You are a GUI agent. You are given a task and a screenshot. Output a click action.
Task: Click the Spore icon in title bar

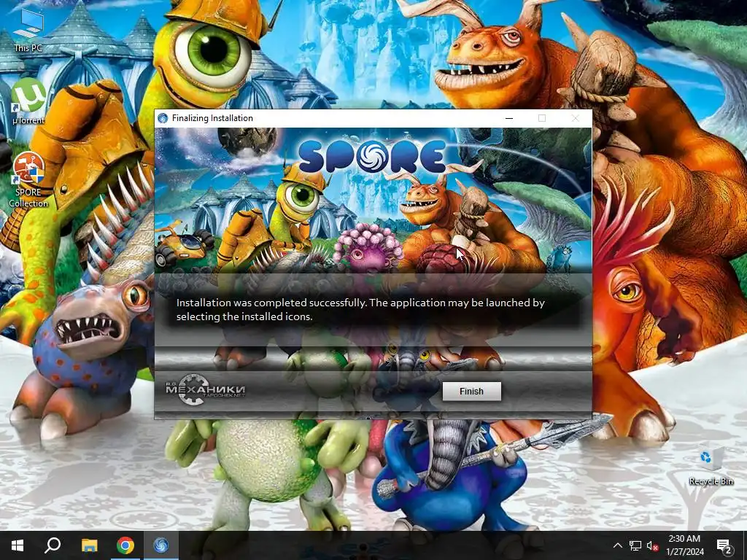click(x=163, y=118)
